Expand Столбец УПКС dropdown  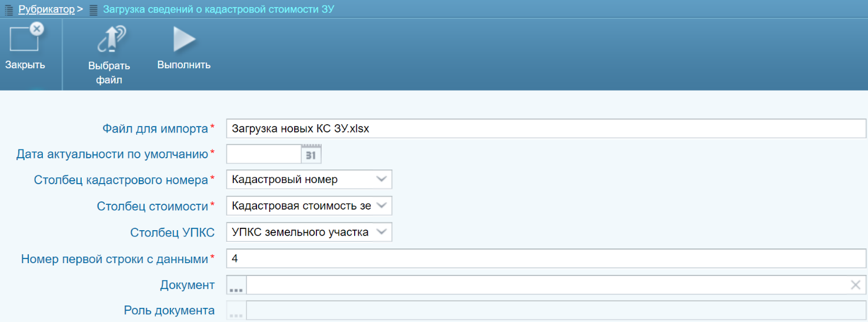[382, 232]
